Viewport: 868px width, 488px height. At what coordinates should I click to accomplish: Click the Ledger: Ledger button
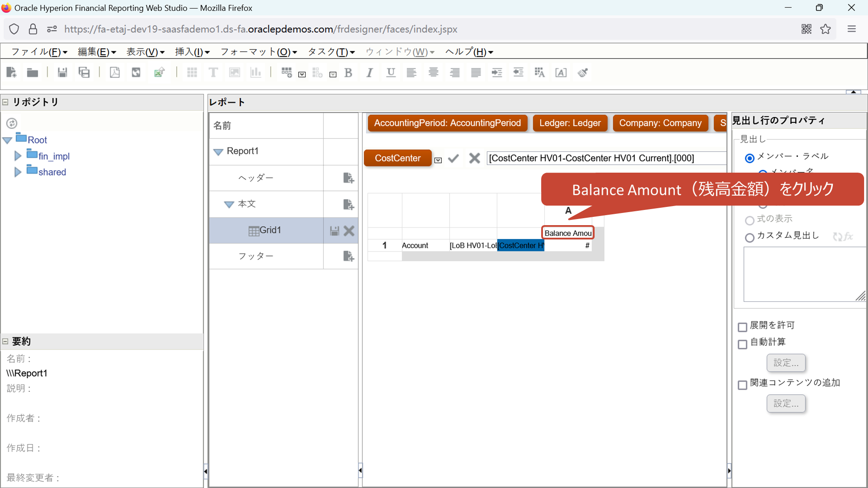click(570, 123)
